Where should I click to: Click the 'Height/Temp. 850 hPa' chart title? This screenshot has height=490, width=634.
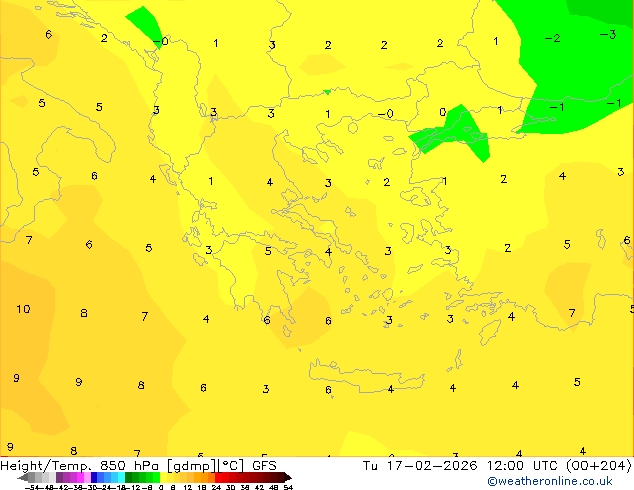[79, 466]
